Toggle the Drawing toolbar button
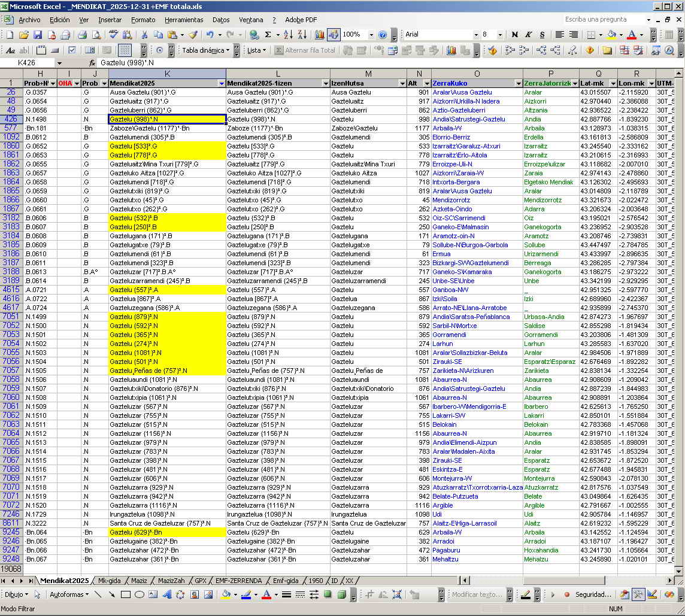685x616 pixels. point(334,35)
